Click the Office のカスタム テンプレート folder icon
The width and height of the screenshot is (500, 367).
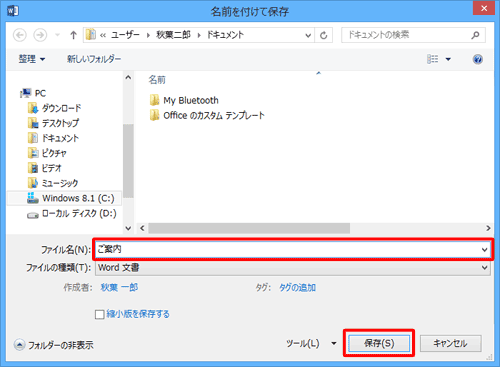154,115
